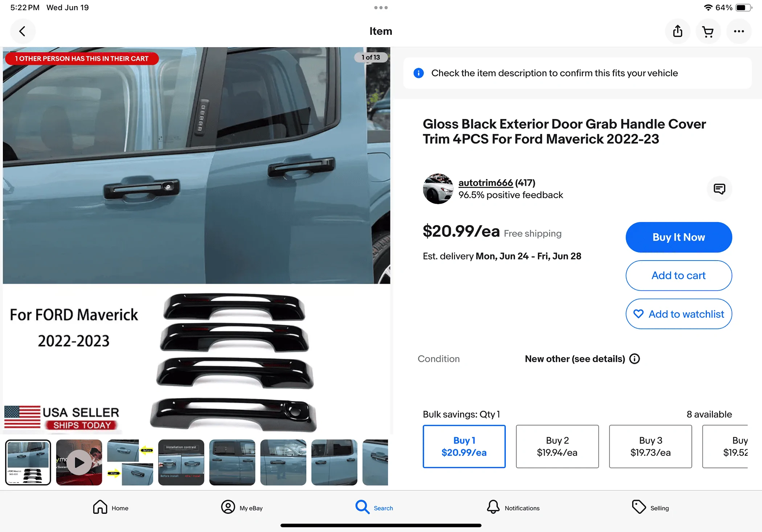The width and height of the screenshot is (762, 532).
Task: Tap the 'Bulk savings: Qty 1' label
Action: [x=461, y=414]
